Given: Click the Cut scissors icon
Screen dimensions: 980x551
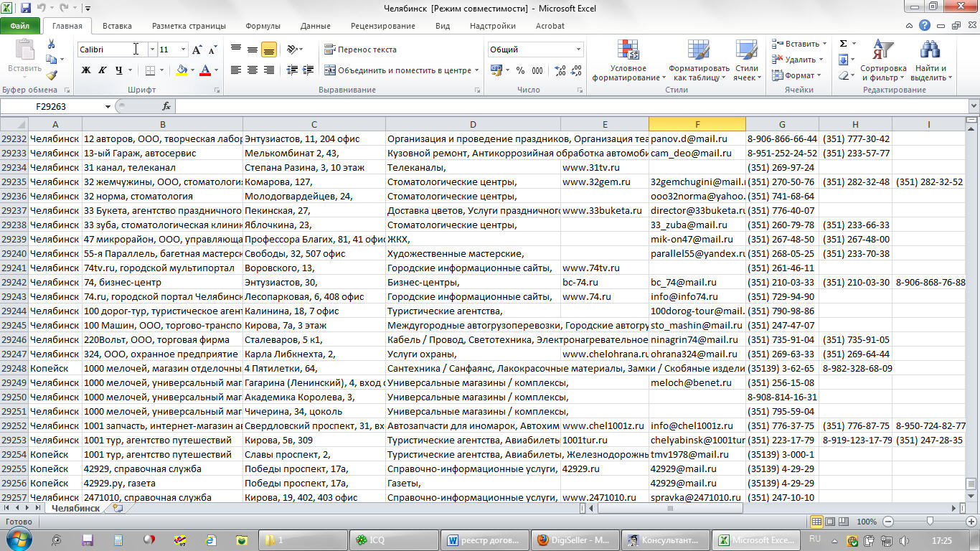Looking at the screenshot, I should click(51, 43).
